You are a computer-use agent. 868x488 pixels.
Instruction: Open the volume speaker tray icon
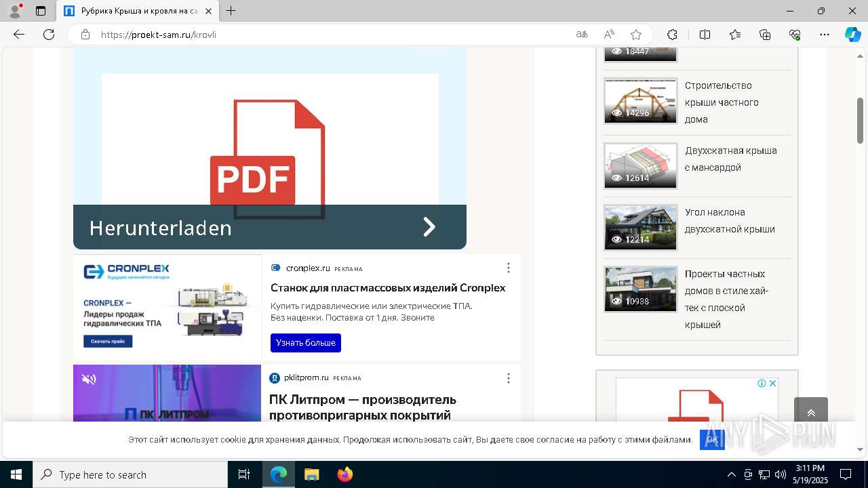click(x=780, y=474)
